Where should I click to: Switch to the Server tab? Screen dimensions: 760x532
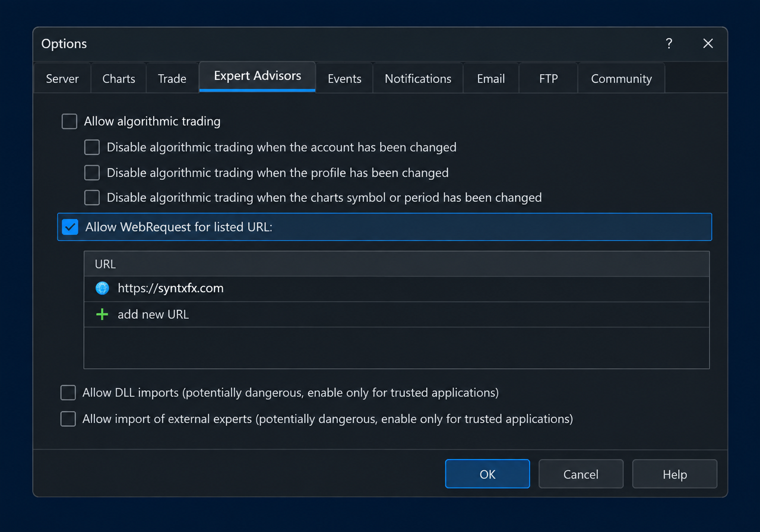[x=62, y=78]
